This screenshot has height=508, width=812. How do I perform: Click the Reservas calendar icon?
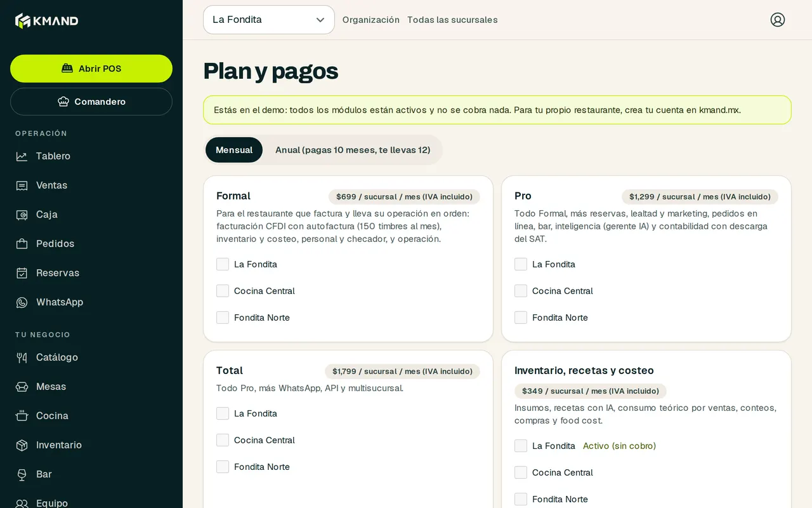click(x=22, y=273)
